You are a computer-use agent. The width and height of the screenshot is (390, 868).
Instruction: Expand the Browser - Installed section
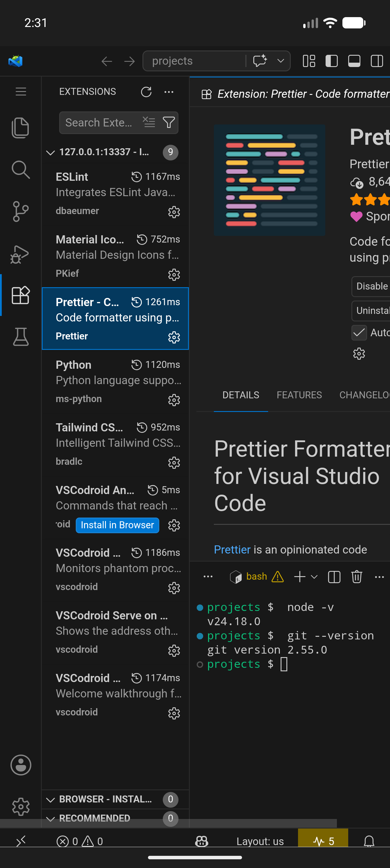(50, 799)
